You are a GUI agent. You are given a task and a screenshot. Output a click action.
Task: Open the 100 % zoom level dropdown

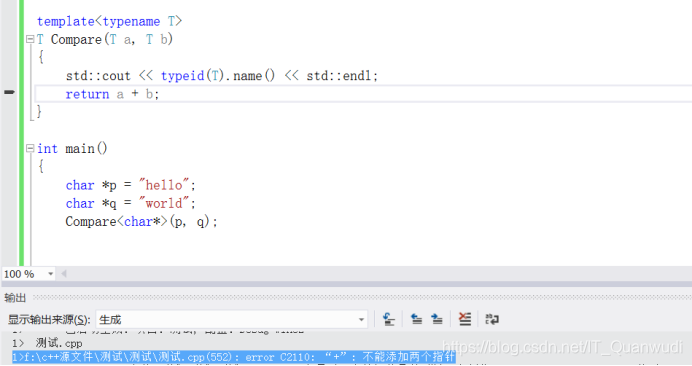pos(50,274)
